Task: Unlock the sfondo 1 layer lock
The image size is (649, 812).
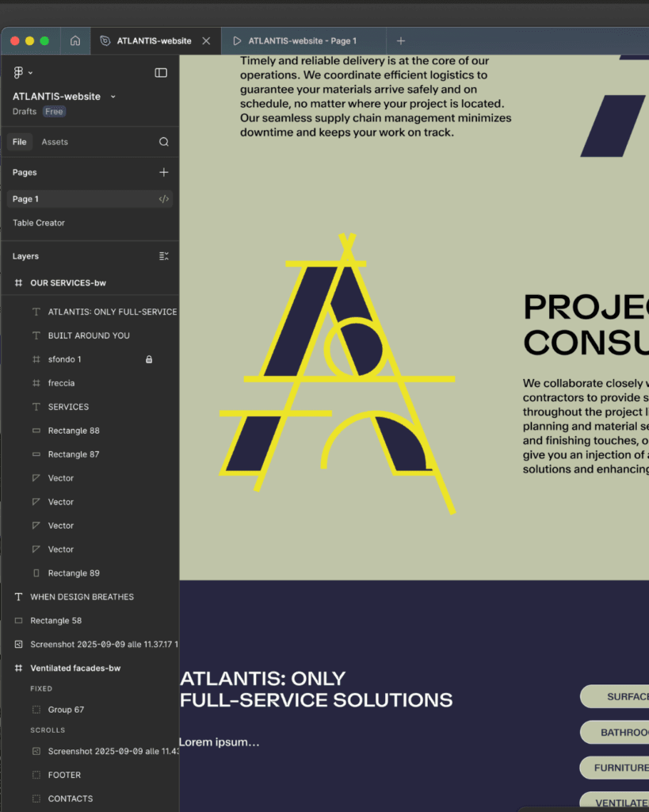Action: [x=149, y=359]
